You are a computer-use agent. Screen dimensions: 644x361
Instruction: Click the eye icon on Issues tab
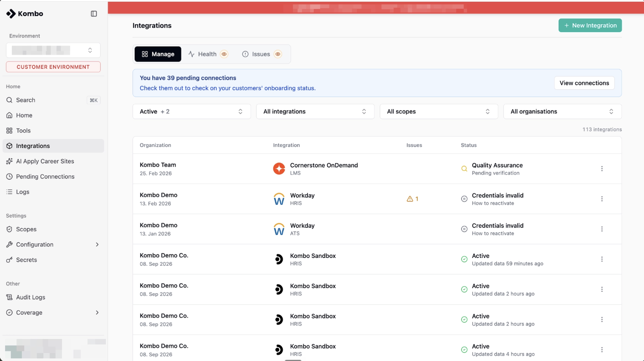pyautogui.click(x=278, y=54)
